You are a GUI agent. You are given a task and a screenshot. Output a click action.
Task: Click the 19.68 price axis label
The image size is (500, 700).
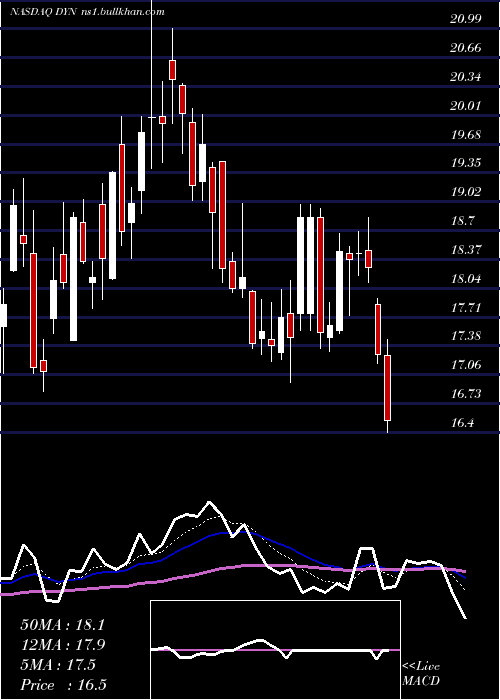click(466, 134)
